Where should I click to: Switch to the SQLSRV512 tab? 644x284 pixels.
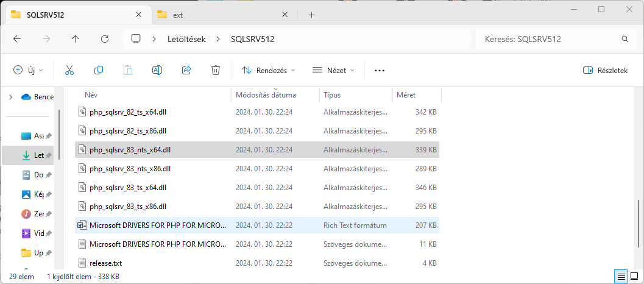coord(78,15)
